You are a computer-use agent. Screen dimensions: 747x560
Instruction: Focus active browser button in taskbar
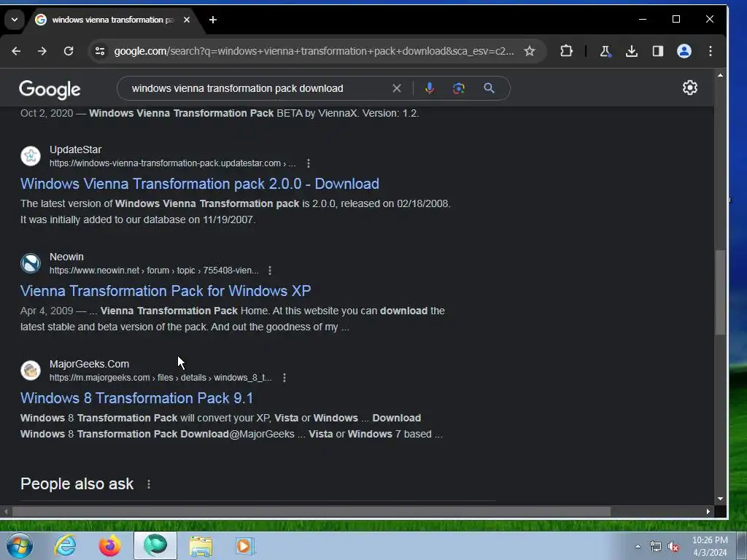click(x=155, y=545)
